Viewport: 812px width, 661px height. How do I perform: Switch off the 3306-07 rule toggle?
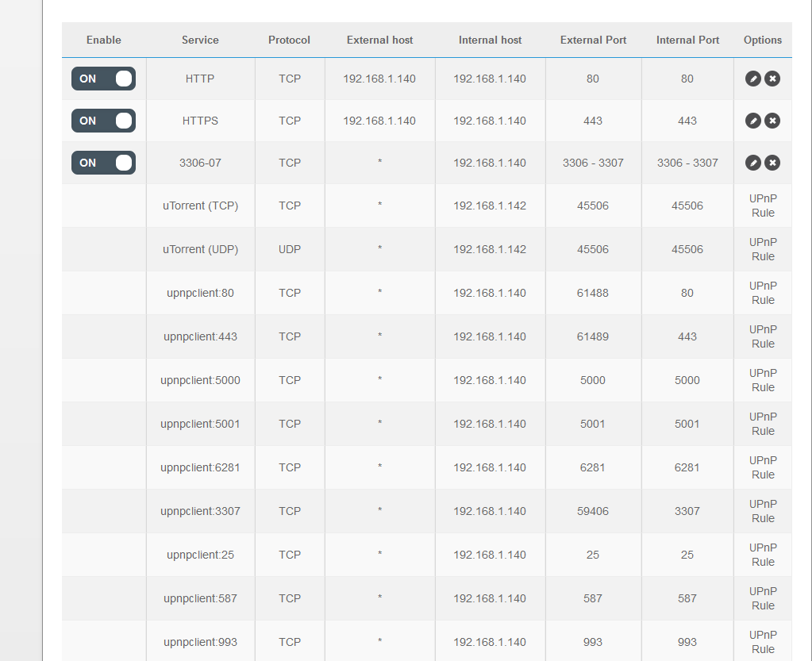[103, 163]
